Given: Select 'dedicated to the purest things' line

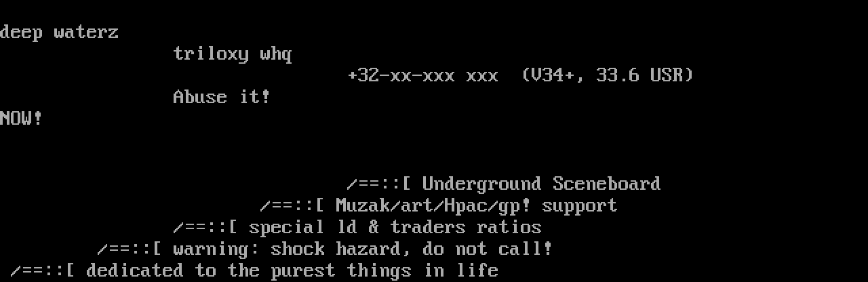Looking at the screenshot, I should (x=292, y=270).
